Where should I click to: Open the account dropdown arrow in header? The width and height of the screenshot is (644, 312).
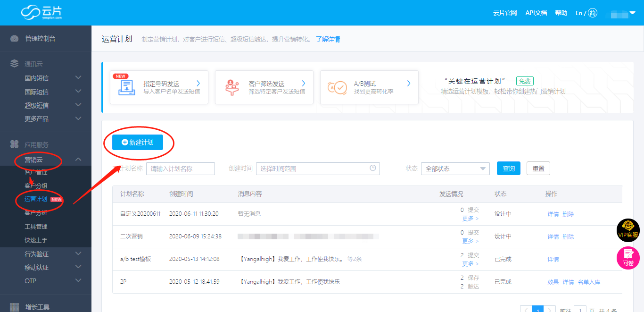[x=632, y=13]
